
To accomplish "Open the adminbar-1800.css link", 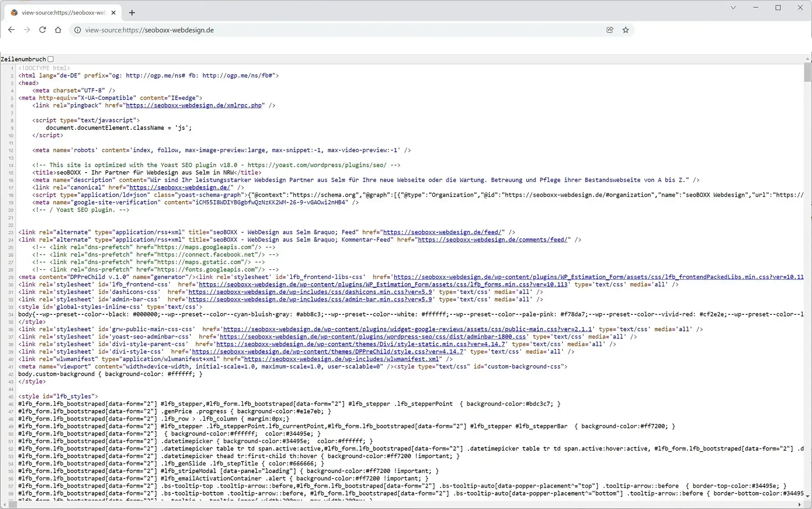I will (373, 337).
